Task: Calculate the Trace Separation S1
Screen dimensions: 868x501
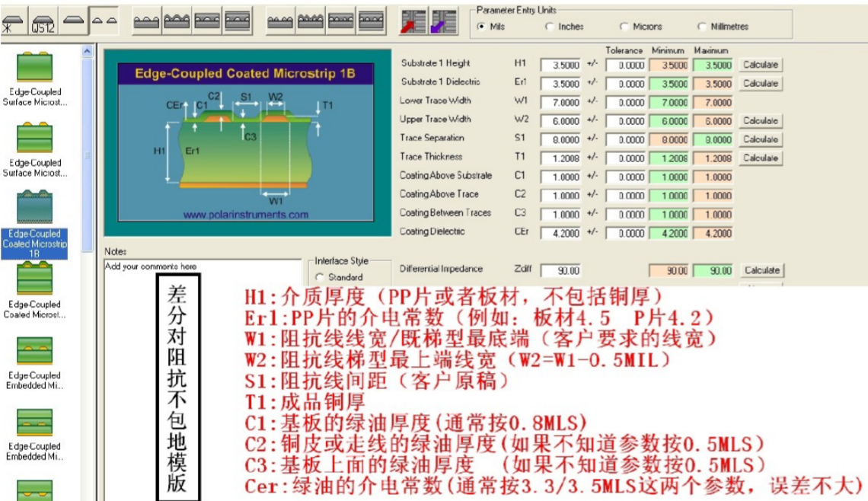Action: [760, 139]
